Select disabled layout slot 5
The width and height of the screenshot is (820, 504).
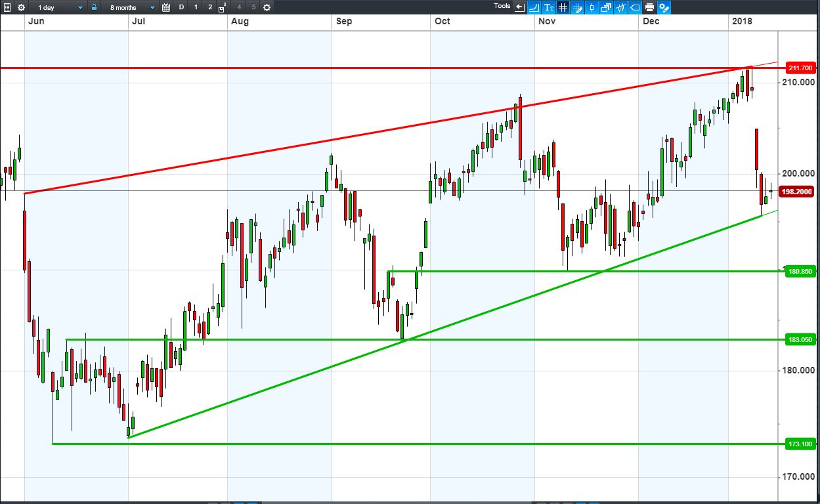(x=253, y=7)
